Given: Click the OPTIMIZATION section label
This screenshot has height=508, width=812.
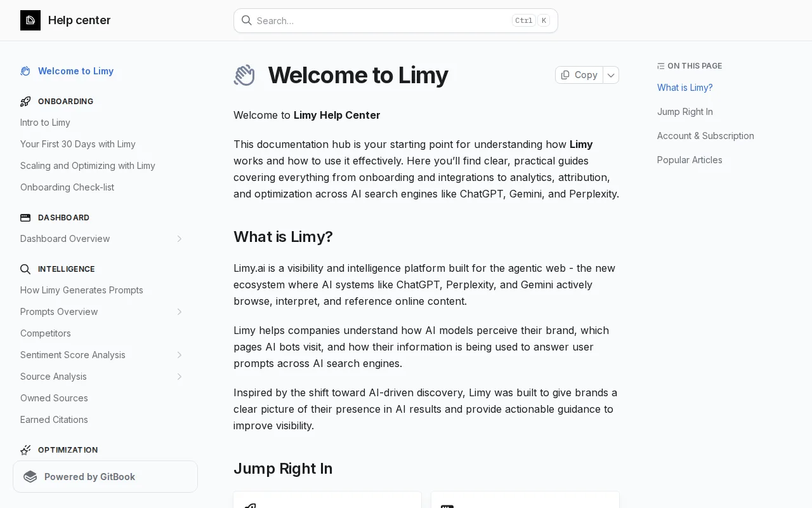Looking at the screenshot, I should pyautogui.click(x=68, y=450).
